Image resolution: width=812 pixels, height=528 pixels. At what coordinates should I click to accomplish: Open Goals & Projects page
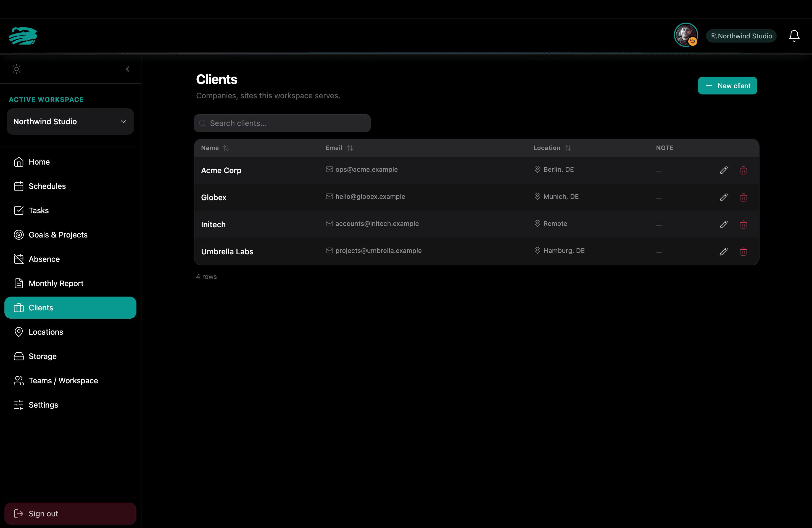(70, 235)
